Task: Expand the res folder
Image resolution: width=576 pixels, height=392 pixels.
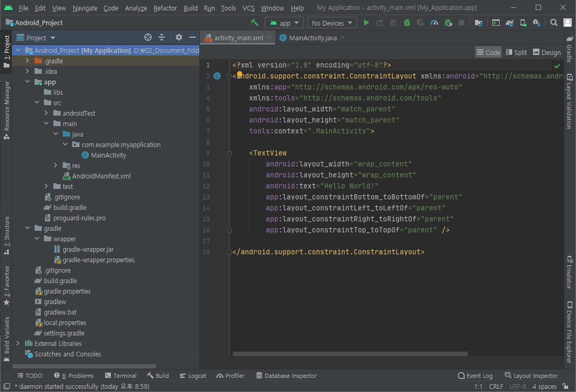Action: (x=55, y=165)
